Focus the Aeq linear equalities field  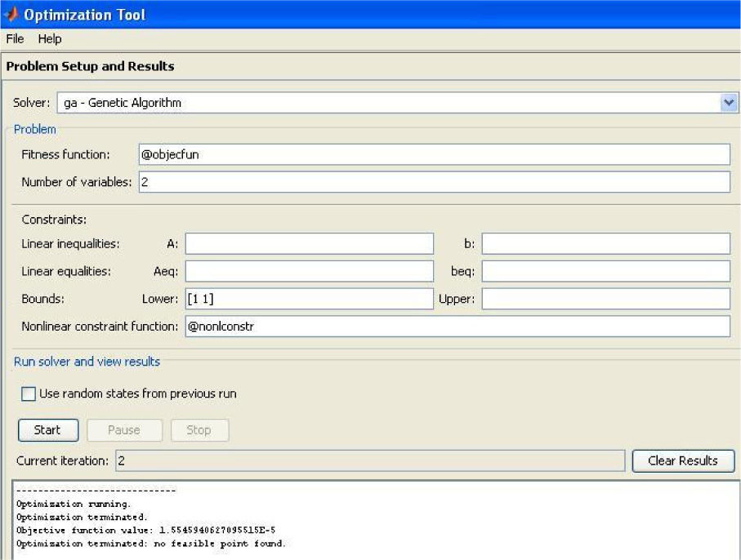point(309,271)
